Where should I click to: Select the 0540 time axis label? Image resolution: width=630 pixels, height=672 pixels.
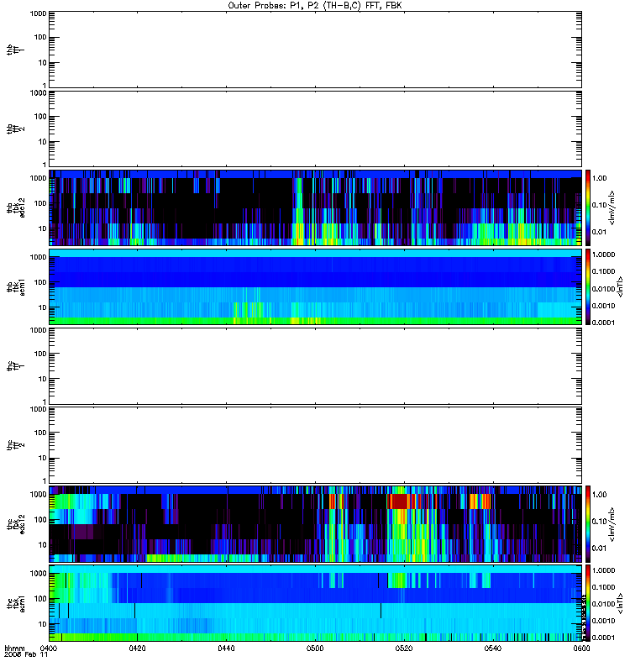click(x=493, y=648)
